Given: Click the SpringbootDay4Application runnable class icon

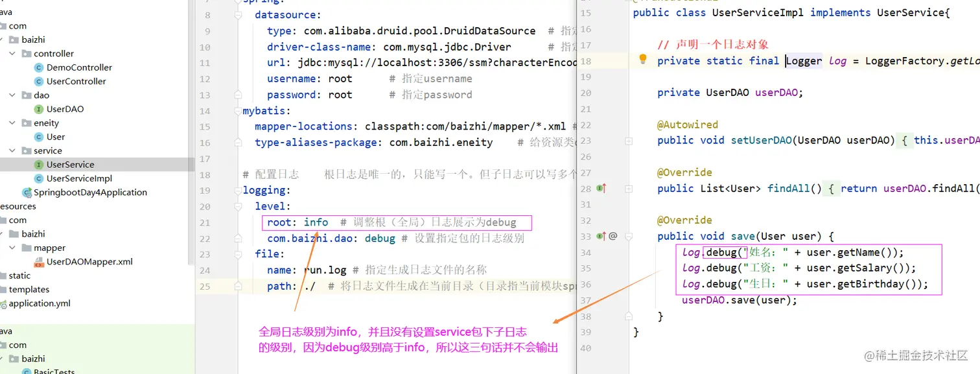Looking at the screenshot, I should coord(27,193).
